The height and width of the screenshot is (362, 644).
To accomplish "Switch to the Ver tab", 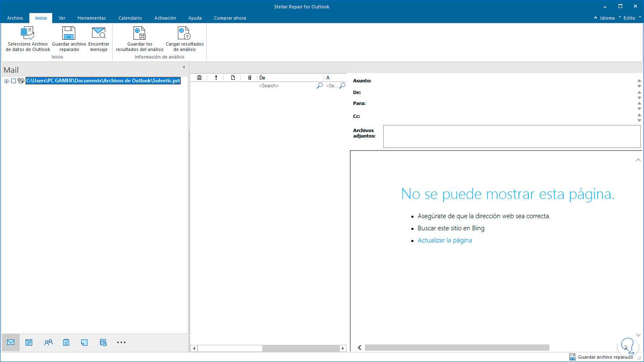I will pos(62,18).
